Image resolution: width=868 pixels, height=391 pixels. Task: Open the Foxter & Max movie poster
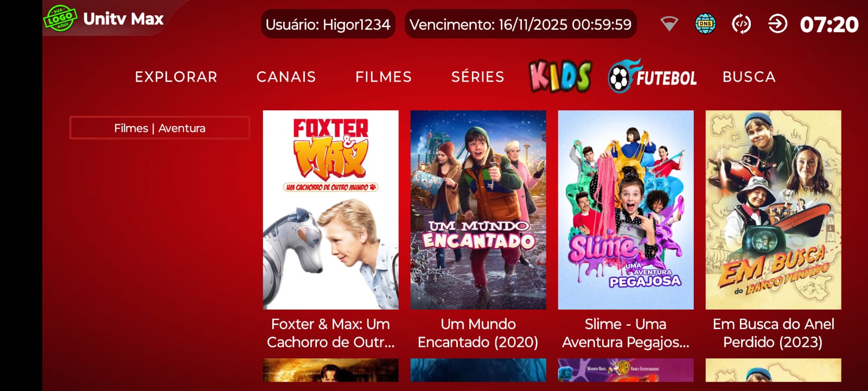pyautogui.click(x=331, y=210)
